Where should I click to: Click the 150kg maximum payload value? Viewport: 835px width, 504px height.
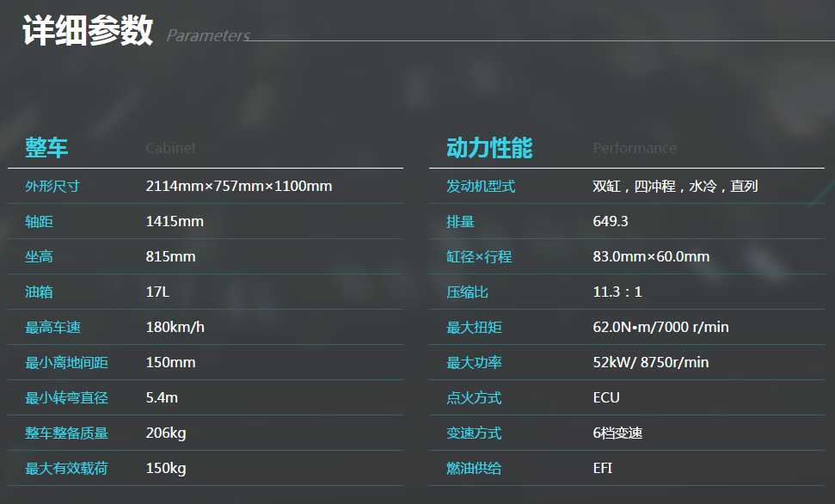pos(165,468)
